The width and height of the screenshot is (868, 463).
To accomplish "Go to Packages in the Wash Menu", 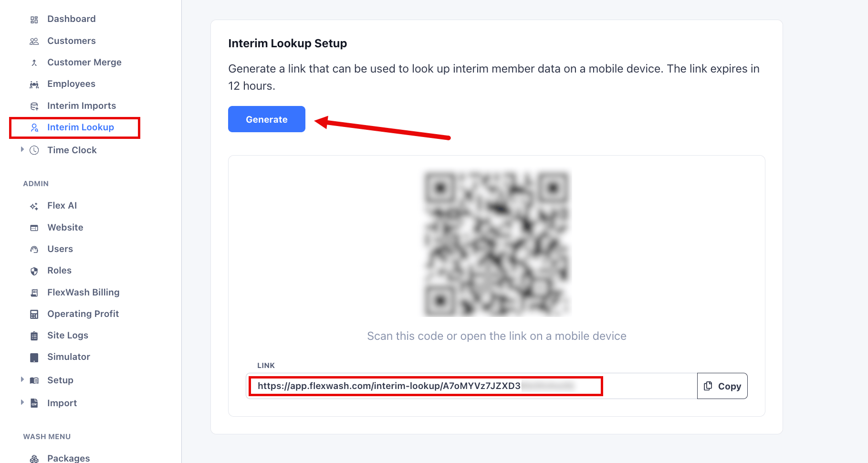I will pyautogui.click(x=69, y=458).
